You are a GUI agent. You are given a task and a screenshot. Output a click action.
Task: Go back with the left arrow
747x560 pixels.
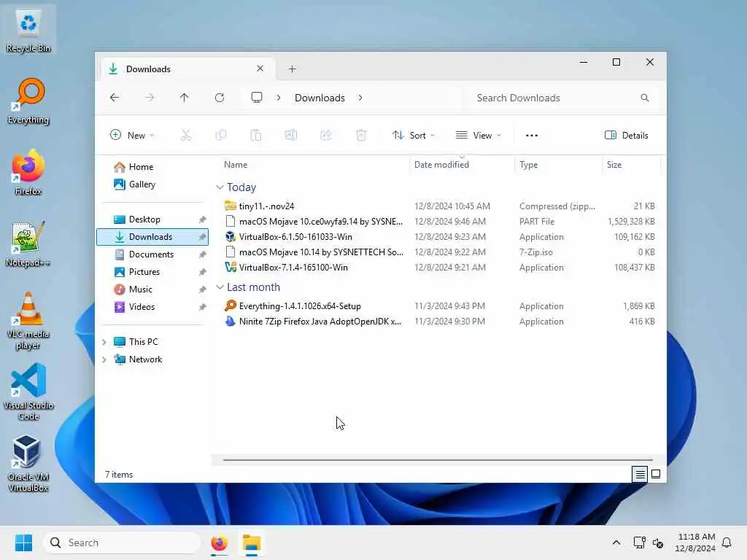coord(115,98)
